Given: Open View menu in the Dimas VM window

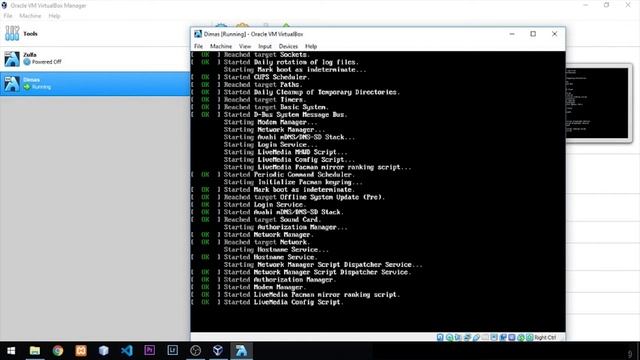Looking at the screenshot, I should pyautogui.click(x=245, y=46).
